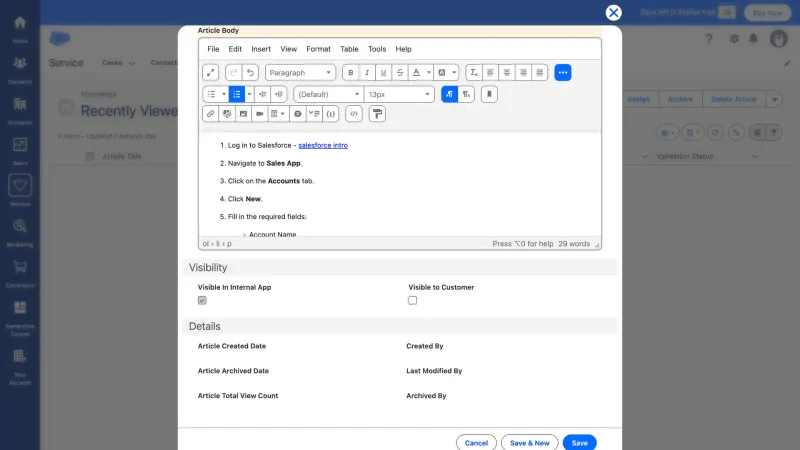Viewport: 800px width, 450px height.
Task: Close the modal with the X button
Action: pos(613,13)
